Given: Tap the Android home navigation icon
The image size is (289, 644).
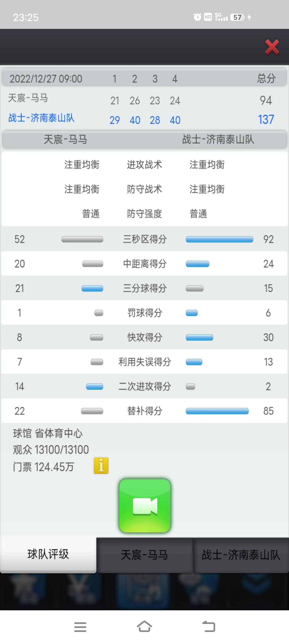Looking at the screenshot, I should click(144, 627).
